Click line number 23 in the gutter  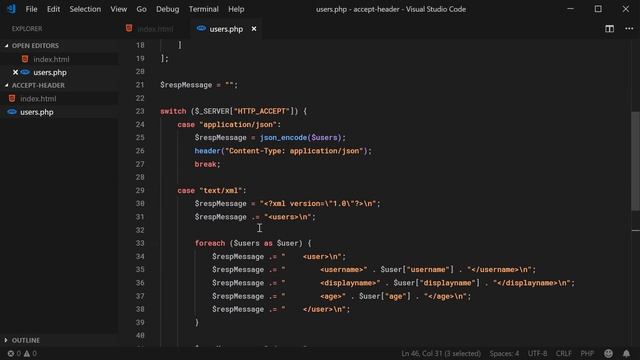click(x=140, y=111)
